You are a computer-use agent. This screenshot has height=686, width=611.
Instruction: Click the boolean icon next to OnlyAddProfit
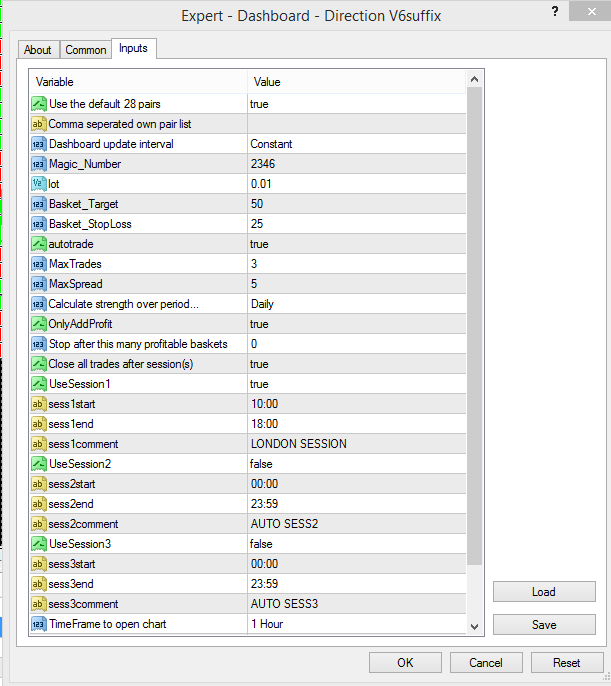point(38,324)
